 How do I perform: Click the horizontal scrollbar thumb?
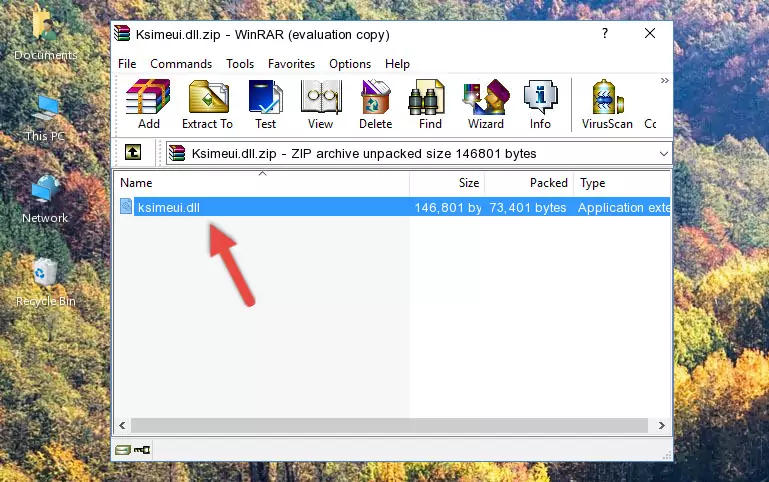[x=389, y=425]
